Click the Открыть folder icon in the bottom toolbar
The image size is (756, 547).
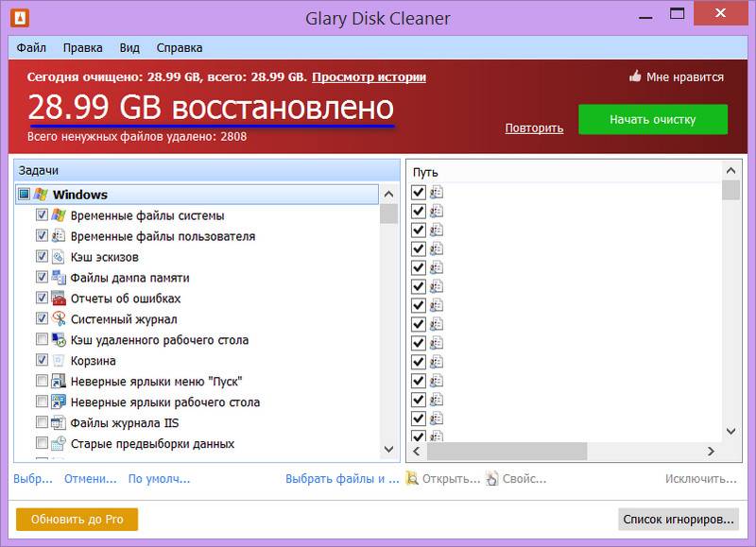click(x=412, y=479)
